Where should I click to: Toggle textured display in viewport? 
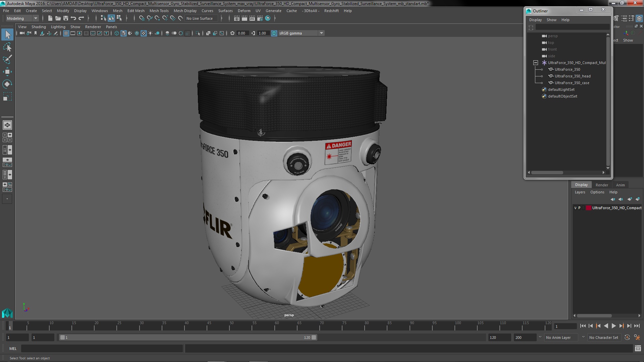point(144,33)
